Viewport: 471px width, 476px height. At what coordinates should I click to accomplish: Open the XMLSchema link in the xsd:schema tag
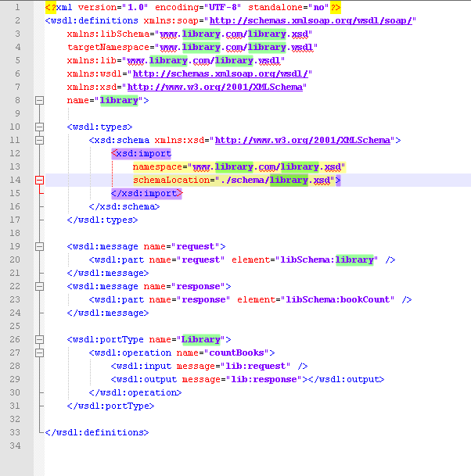pos(302,140)
